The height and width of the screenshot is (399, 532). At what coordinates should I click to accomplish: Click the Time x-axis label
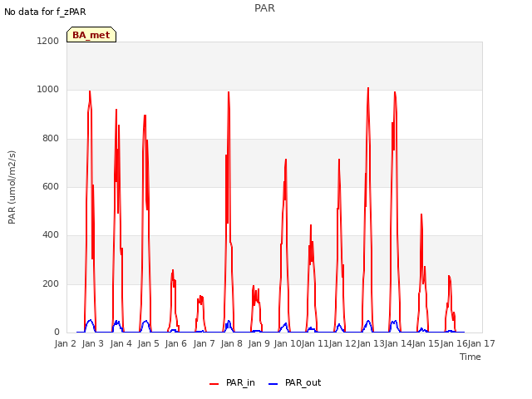pyautogui.click(x=470, y=357)
